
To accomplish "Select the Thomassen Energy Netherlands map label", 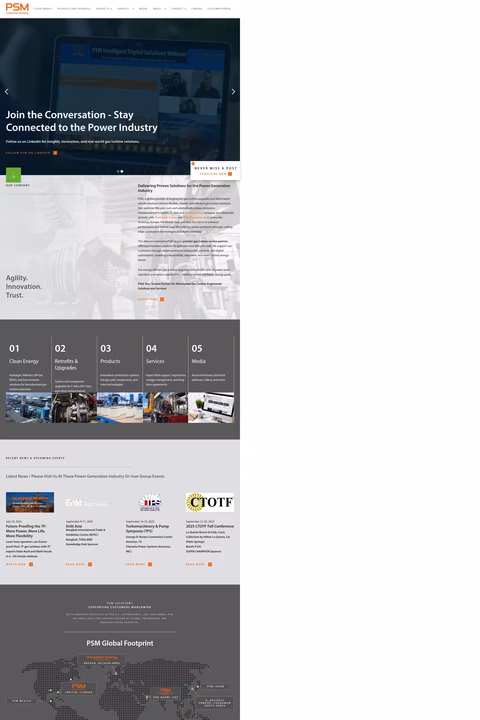I will (x=102, y=660).
